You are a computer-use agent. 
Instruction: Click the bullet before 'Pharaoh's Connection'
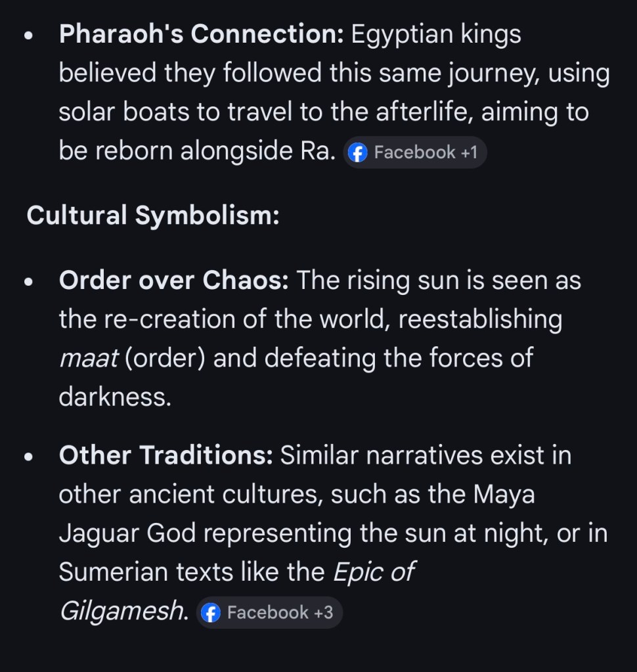point(28,36)
